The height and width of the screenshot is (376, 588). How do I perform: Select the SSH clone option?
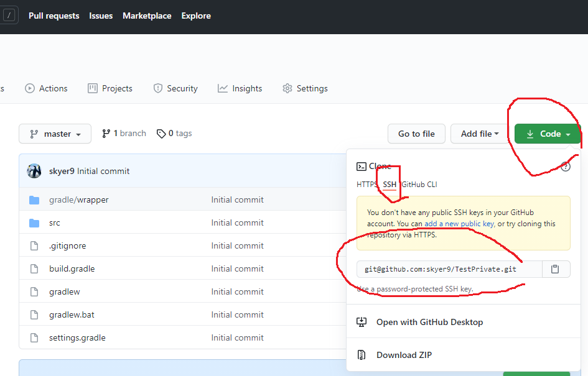click(390, 184)
